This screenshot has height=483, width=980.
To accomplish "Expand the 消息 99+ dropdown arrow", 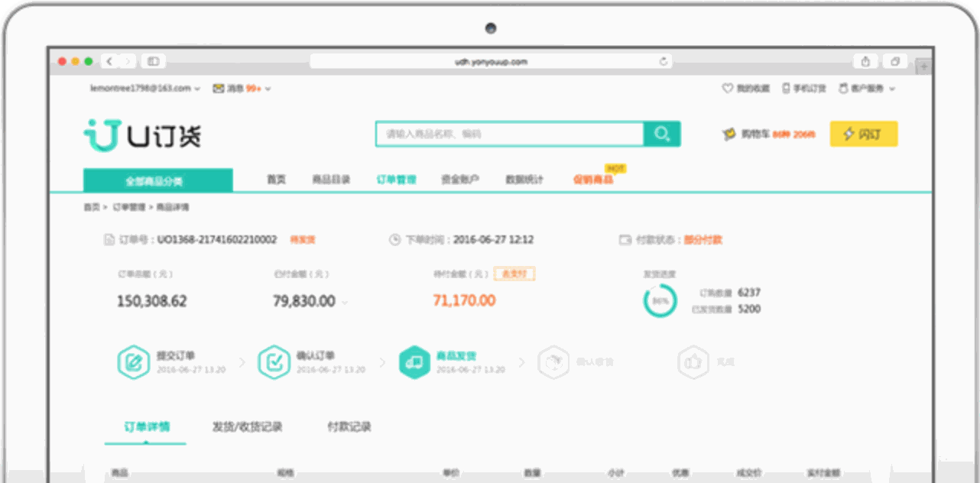I will click(x=268, y=89).
